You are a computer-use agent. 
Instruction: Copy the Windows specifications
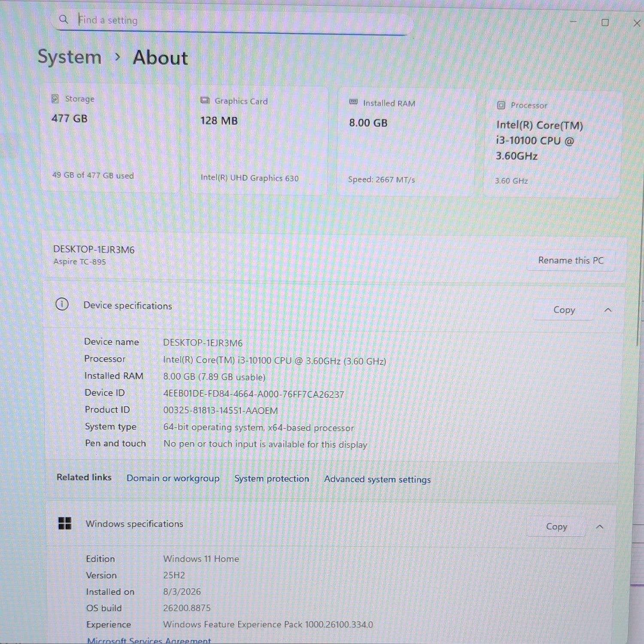(556, 526)
